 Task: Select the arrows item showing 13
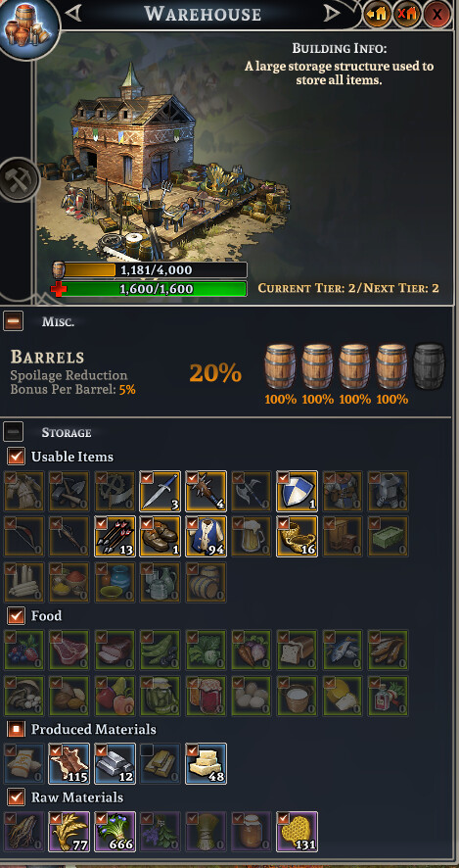[x=115, y=537]
